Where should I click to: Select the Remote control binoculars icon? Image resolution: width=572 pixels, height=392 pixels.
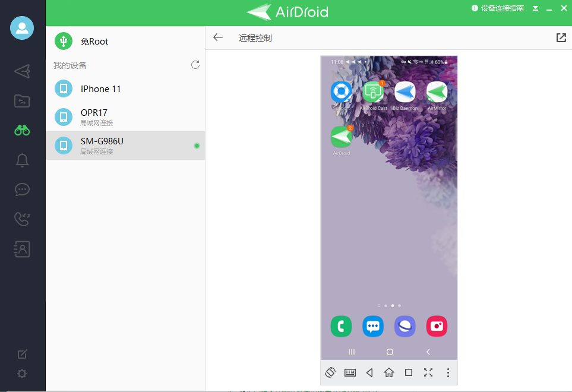pos(22,130)
